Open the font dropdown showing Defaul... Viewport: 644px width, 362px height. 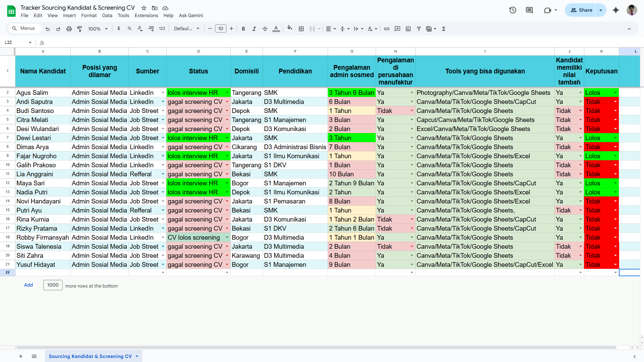pos(186,29)
